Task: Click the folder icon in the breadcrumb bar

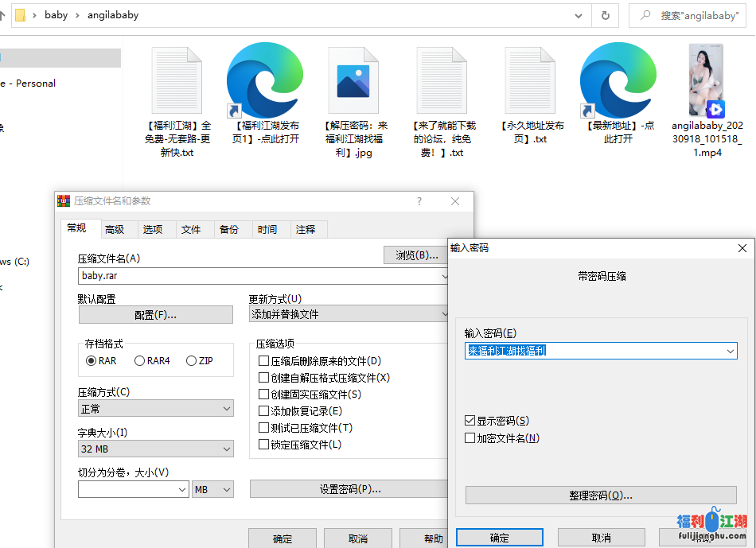Action: click(x=21, y=14)
